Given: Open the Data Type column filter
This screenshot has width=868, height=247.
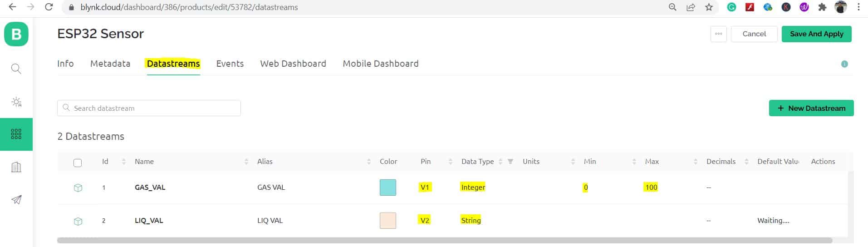Looking at the screenshot, I should click(510, 161).
